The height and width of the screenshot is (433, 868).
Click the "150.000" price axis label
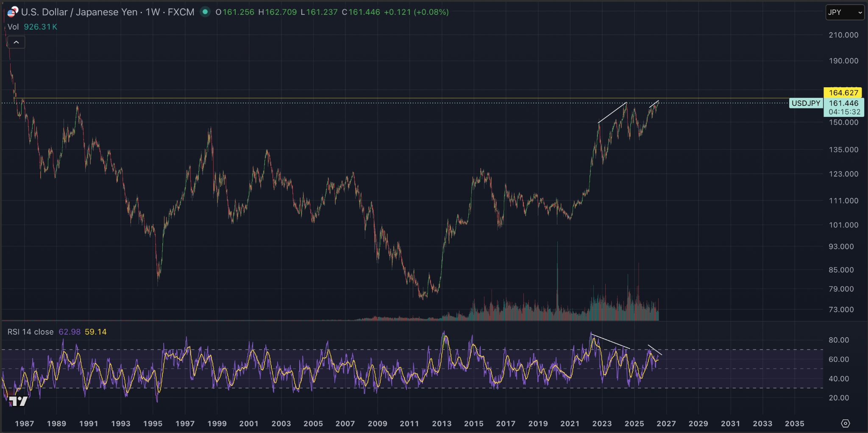[843, 122]
